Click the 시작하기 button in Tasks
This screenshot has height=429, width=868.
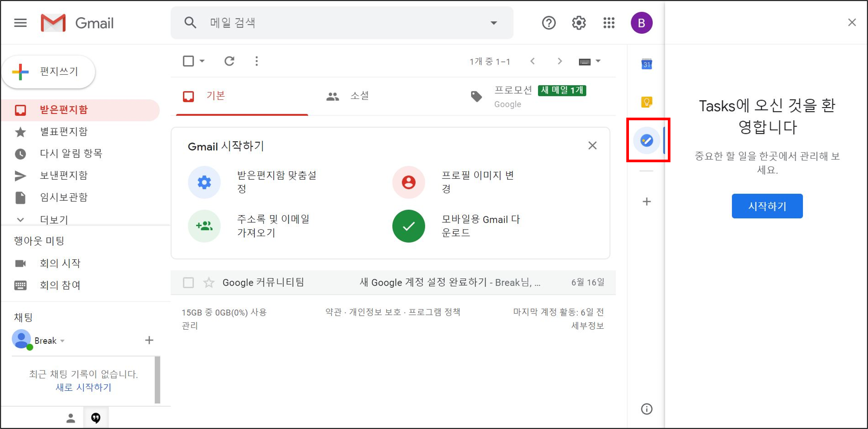pyautogui.click(x=767, y=206)
